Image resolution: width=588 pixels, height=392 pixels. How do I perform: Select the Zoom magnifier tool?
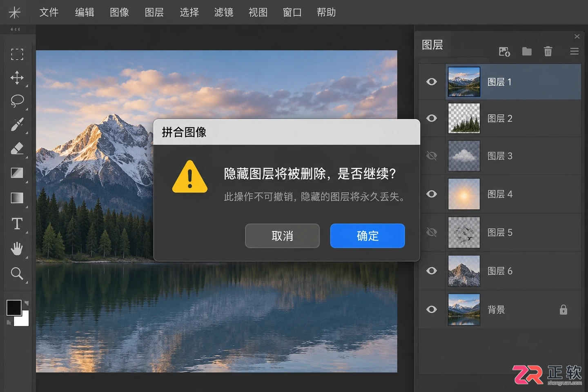click(x=17, y=273)
